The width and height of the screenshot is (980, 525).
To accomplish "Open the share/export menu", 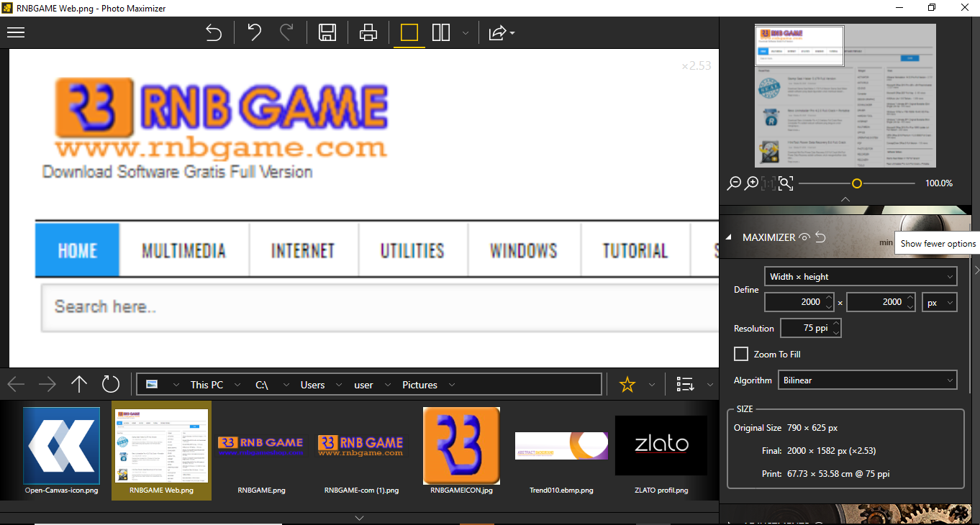I will [x=501, y=32].
